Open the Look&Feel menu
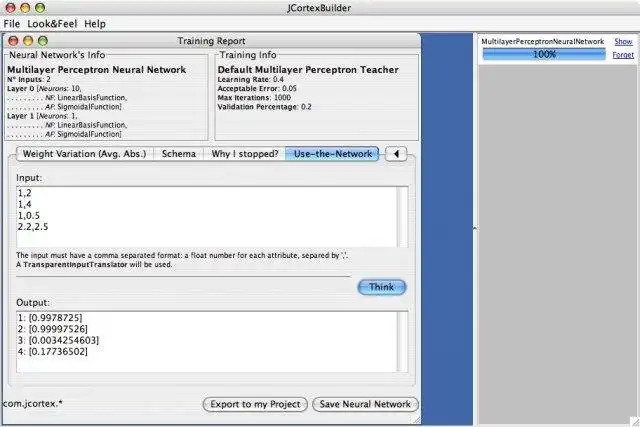 pyautogui.click(x=52, y=24)
